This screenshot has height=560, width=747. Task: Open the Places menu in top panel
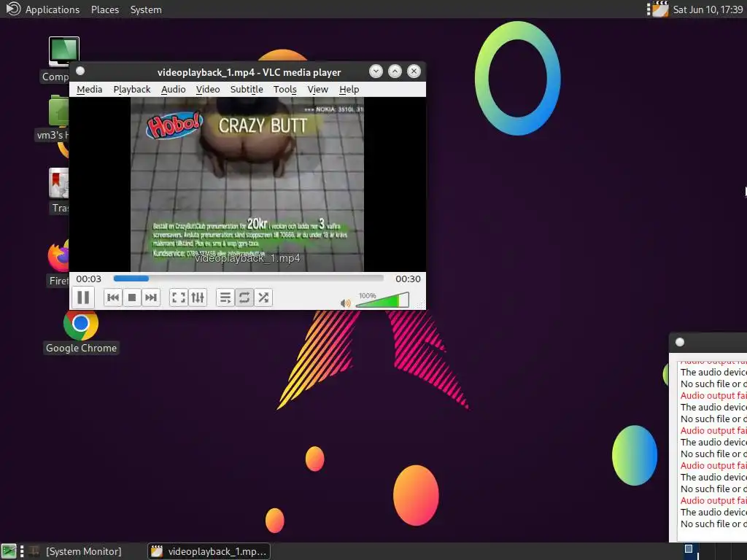pos(105,9)
